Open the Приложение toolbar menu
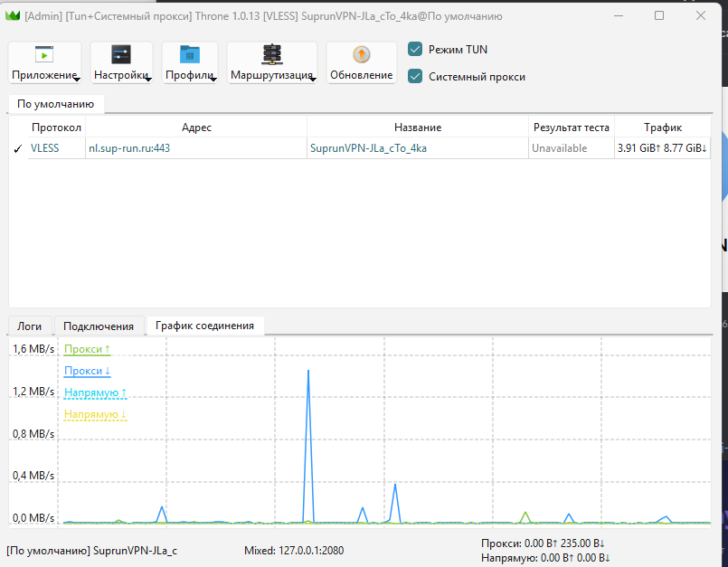728x567 pixels. (44, 62)
